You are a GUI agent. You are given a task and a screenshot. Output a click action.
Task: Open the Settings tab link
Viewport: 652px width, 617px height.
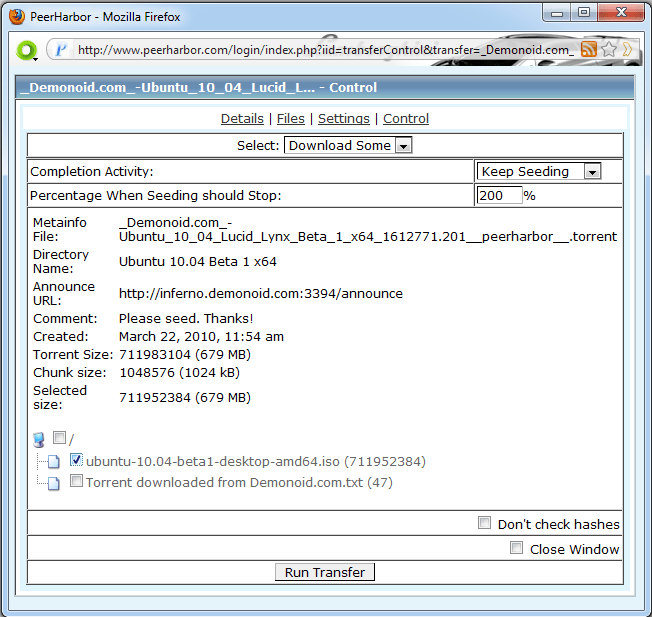coord(344,118)
